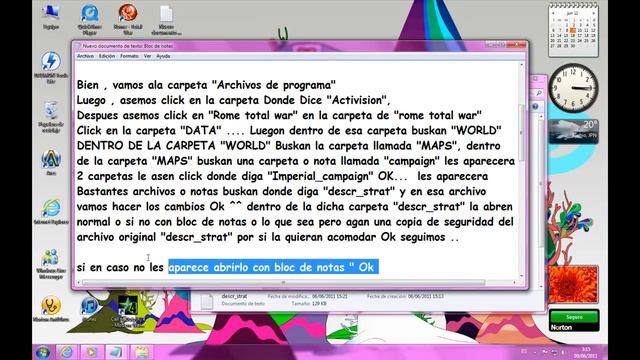Viewport: 640px width, 360px height.
Task: Open the Ver menu in Notepad
Action: pyautogui.click(x=147, y=56)
